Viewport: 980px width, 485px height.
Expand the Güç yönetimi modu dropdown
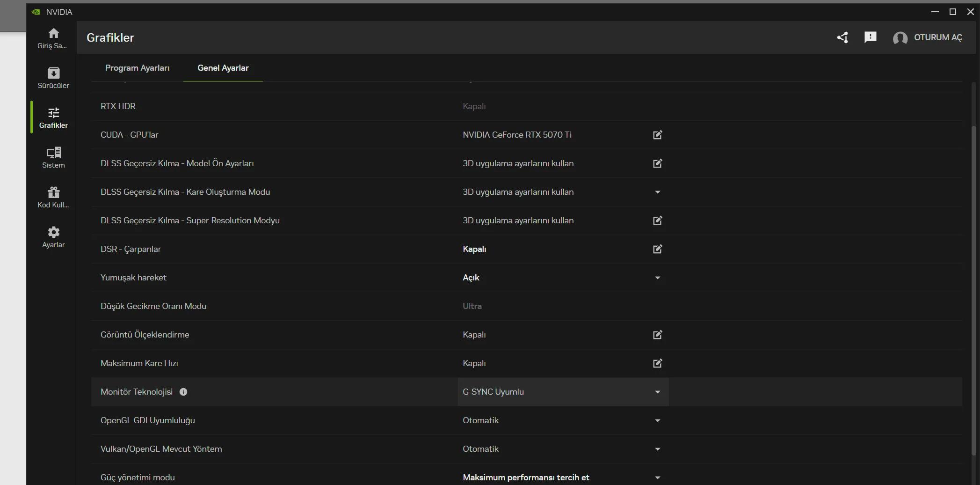[x=657, y=478]
